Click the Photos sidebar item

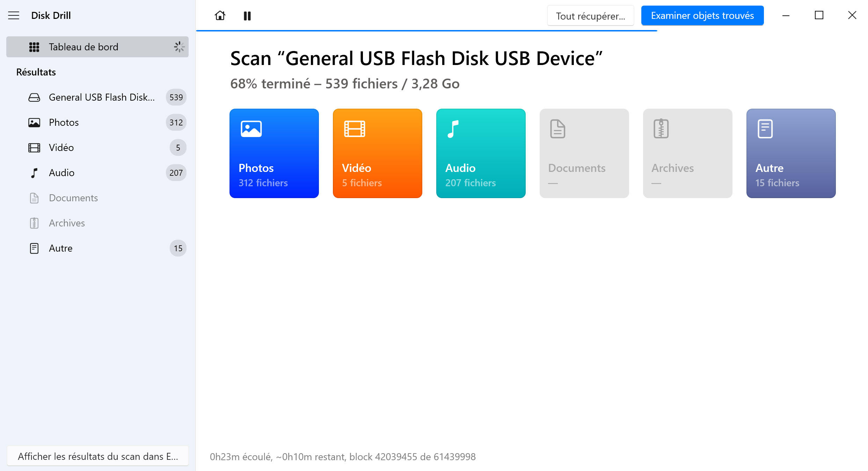tap(63, 122)
